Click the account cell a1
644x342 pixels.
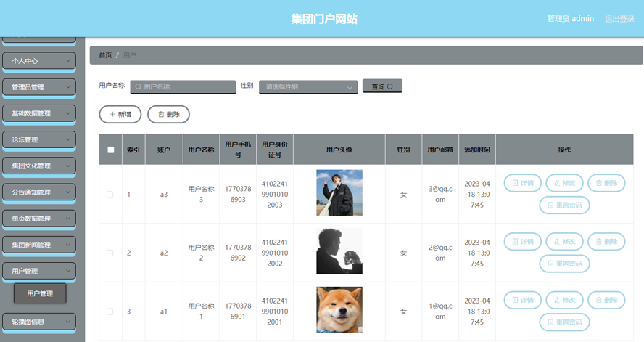point(164,312)
